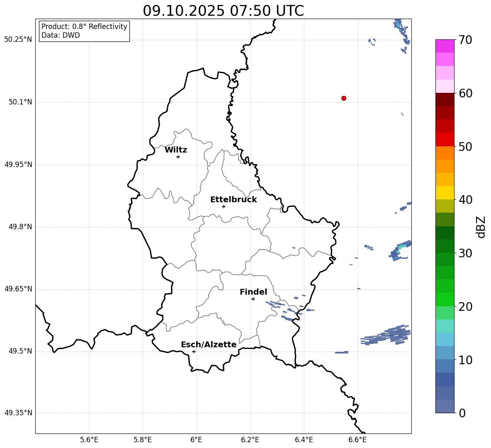This screenshot has height=448, width=491.
Task: Click the 49.95°N latitude label
Action: (18, 165)
